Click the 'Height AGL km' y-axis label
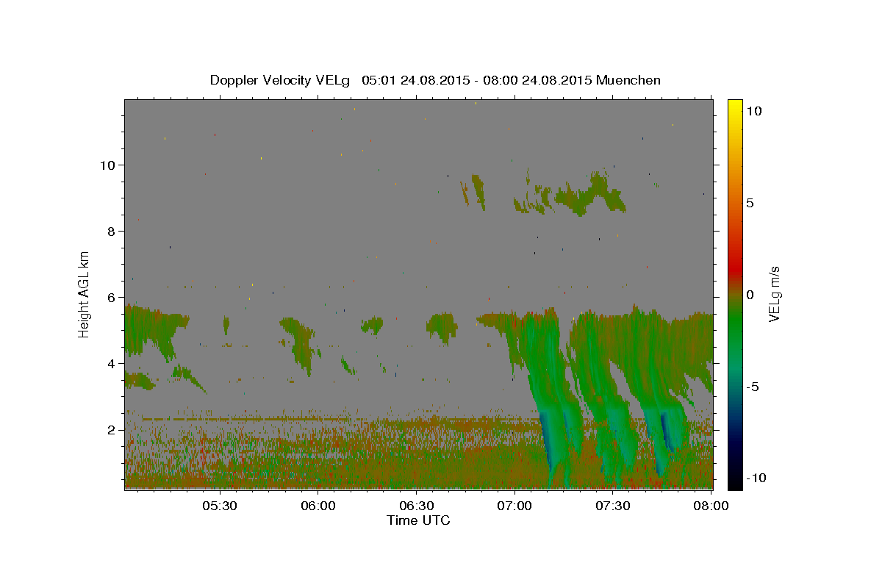The width and height of the screenshot is (882, 588). (x=85, y=294)
